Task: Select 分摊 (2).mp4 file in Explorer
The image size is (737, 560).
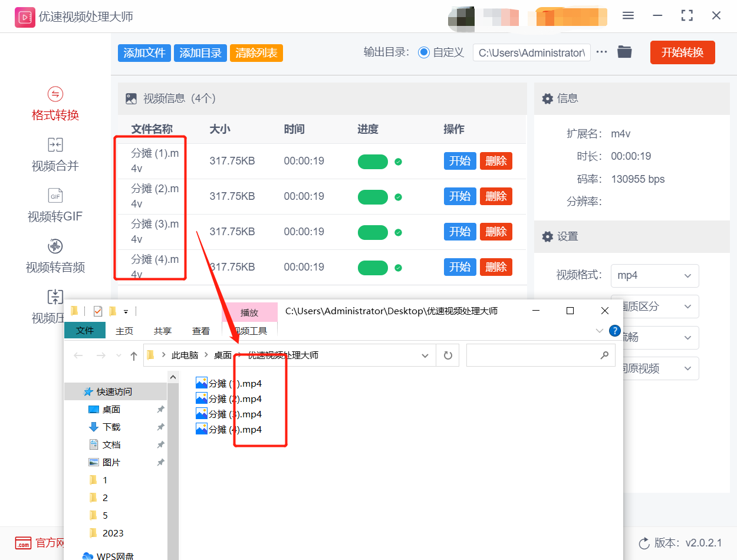Action: click(x=228, y=398)
